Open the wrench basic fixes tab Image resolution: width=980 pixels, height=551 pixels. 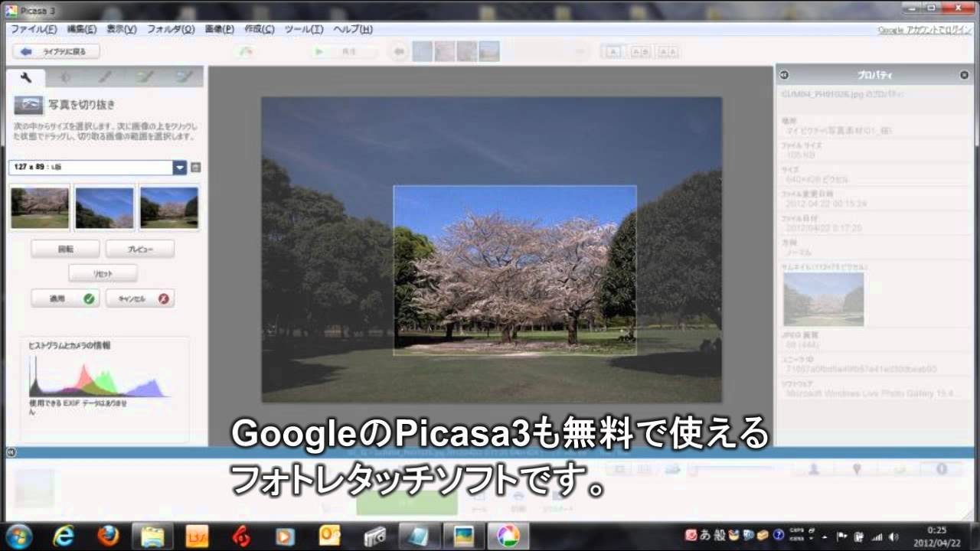25,77
